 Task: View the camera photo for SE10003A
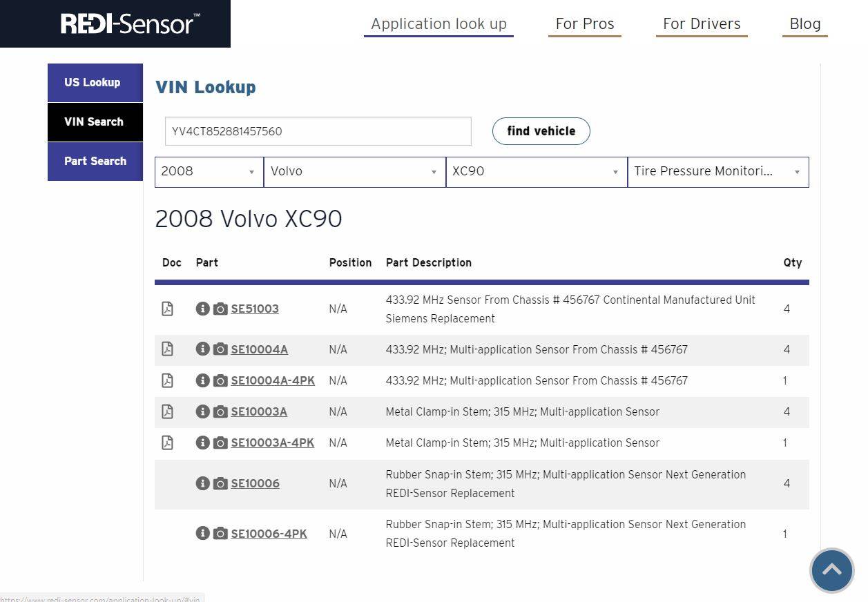pyautogui.click(x=220, y=411)
